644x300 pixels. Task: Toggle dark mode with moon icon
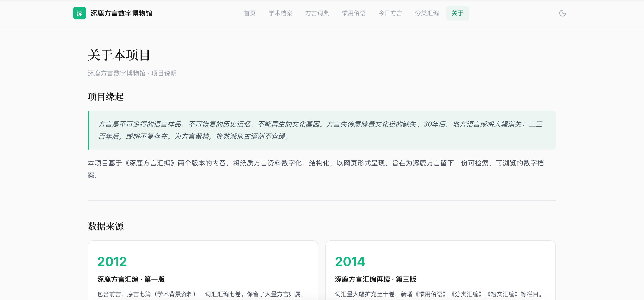[x=562, y=13]
